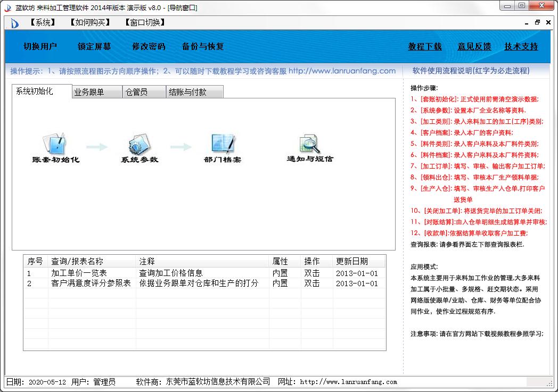Click the 更新日期 column header
This screenshot has width=558, height=392.
point(359,261)
